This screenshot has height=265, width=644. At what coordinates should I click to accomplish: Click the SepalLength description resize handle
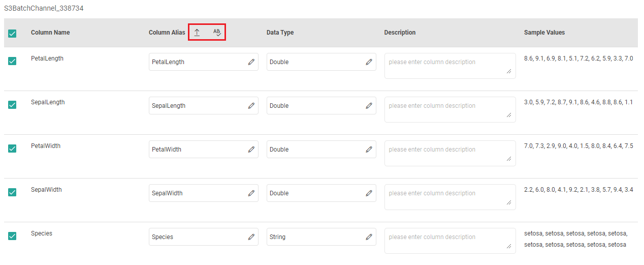509,115
